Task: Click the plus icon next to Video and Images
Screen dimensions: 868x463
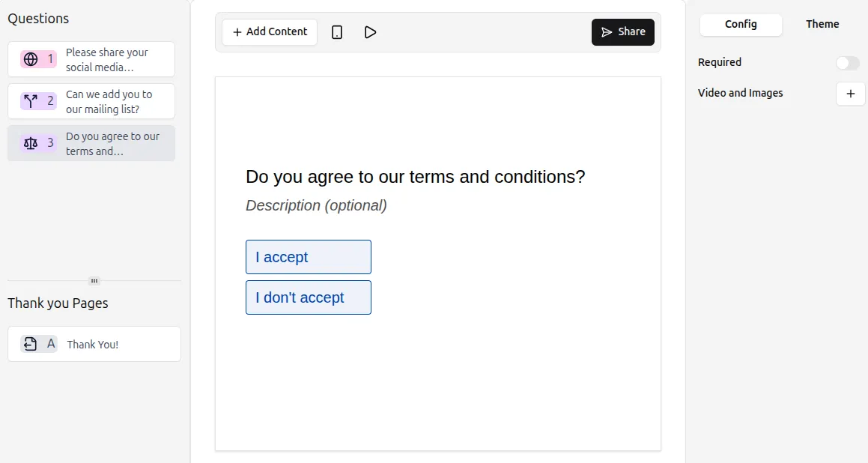Action: (850, 94)
